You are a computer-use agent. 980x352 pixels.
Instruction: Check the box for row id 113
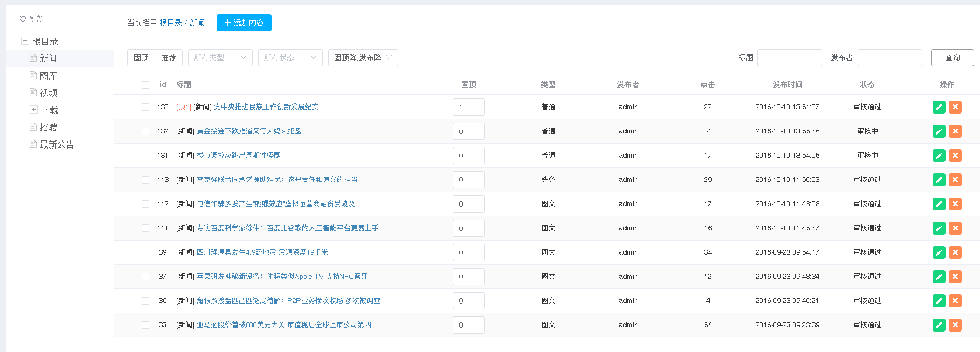(x=145, y=180)
